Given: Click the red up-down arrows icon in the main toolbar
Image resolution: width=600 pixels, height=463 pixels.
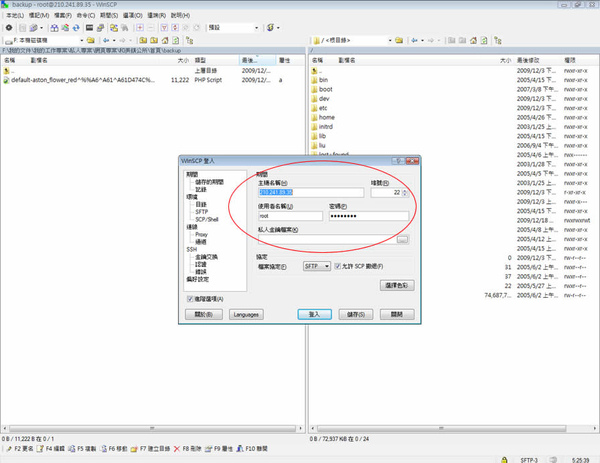Looking at the screenshot, I should pyautogui.click(x=175, y=28).
